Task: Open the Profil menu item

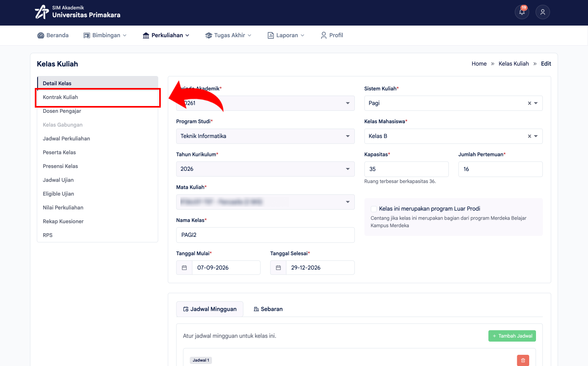Action: pyautogui.click(x=332, y=35)
